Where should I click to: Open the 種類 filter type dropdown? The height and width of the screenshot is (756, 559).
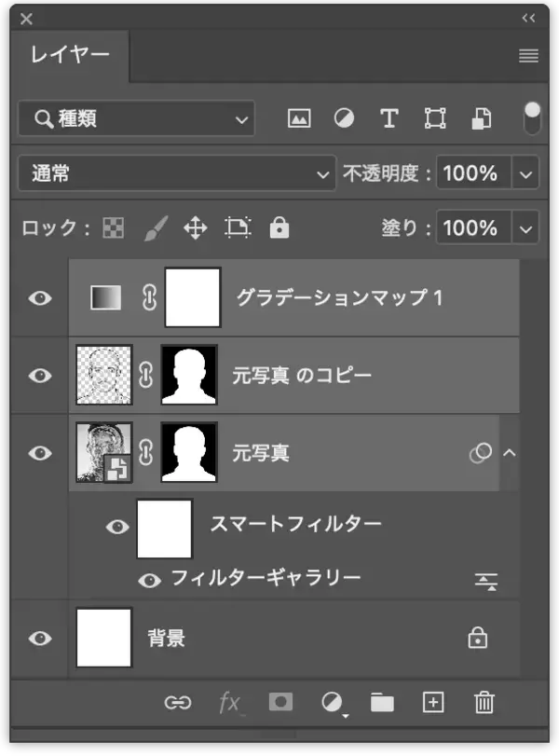[136, 118]
